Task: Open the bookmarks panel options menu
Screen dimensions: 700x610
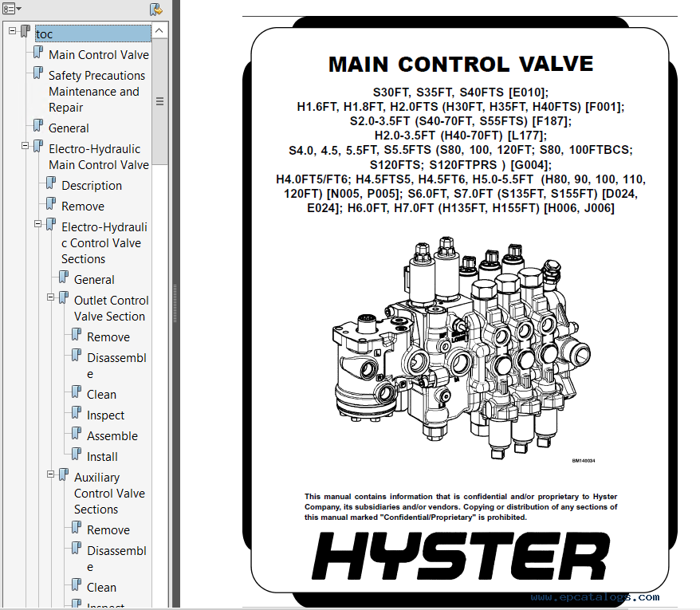Action: click(x=12, y=9)
